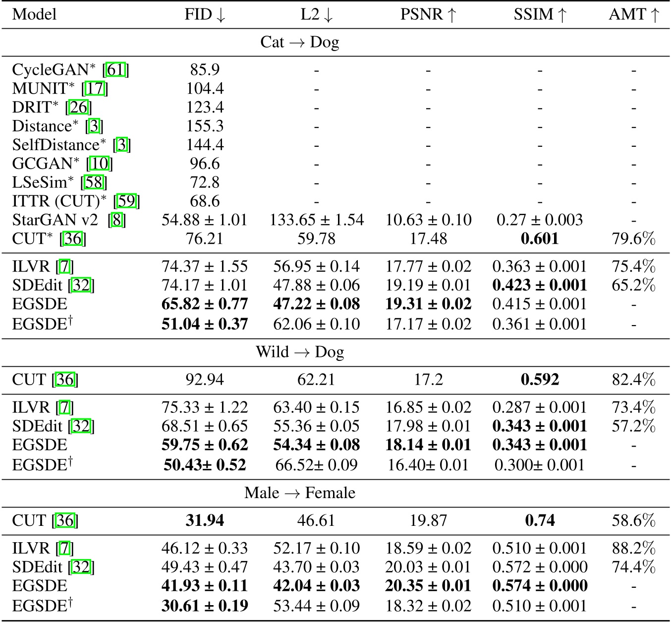Open ILVR citation 7 in Wild → Dog section
This screenshot has width=672, height=622.
[x=64, y=408]
